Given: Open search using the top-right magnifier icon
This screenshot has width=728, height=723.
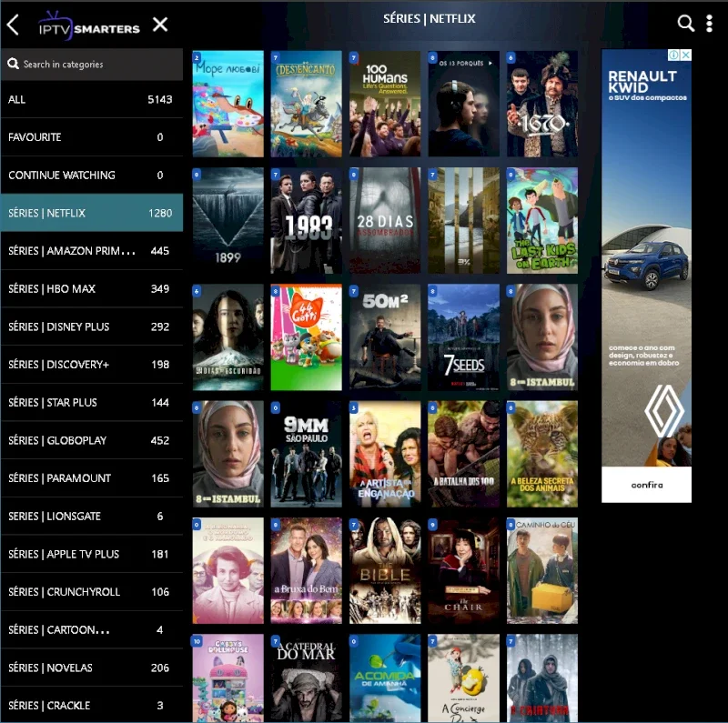Looking at the screenshot, I should 686,23.
